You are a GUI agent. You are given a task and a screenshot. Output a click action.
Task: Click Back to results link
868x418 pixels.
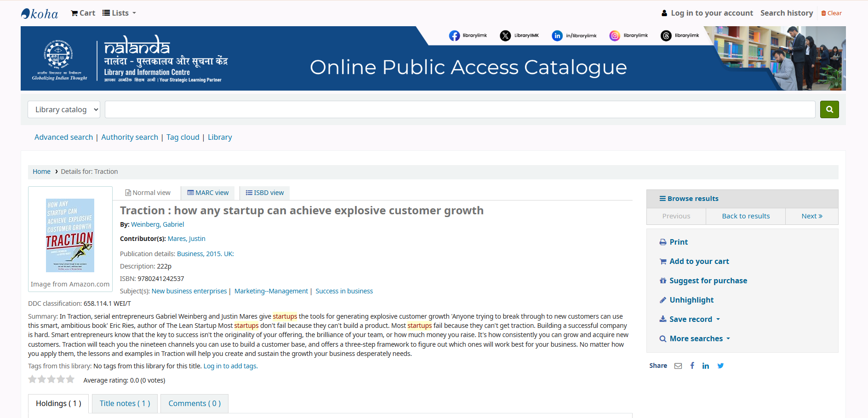[745, 216]
